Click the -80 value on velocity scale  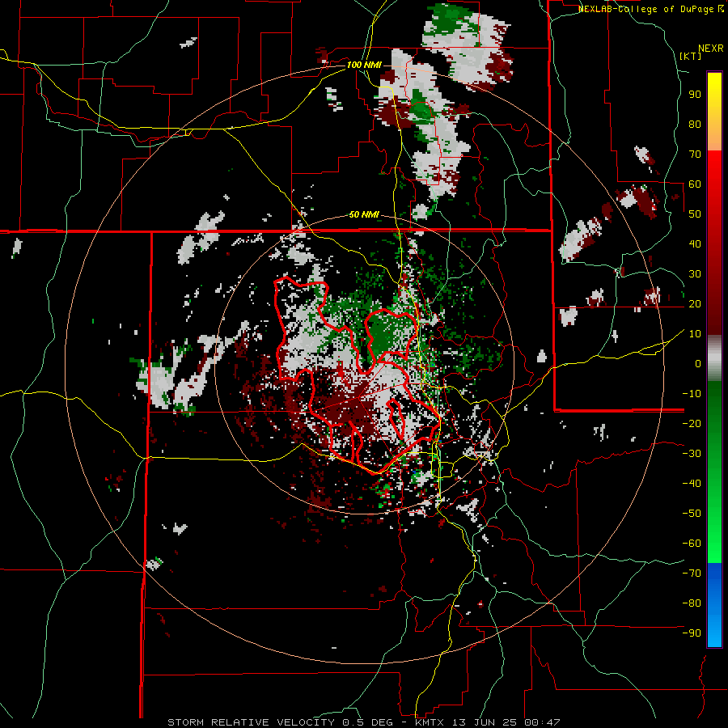pos(692,603)
